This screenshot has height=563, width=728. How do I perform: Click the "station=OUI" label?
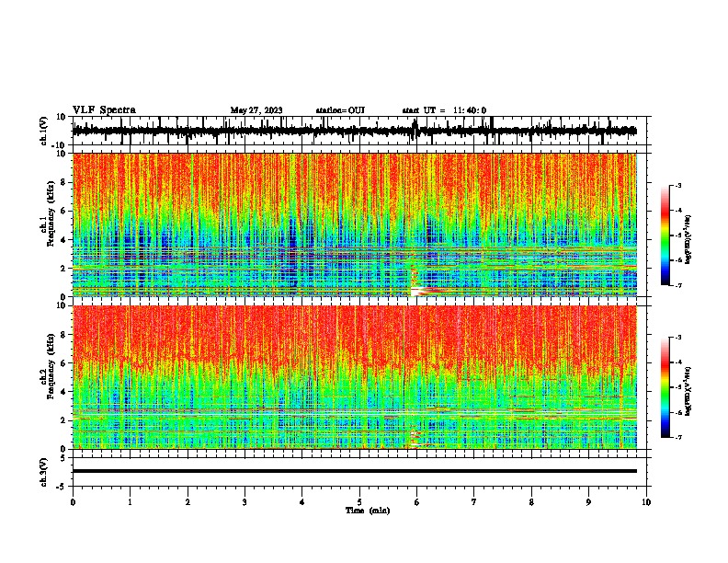point(340,110)
